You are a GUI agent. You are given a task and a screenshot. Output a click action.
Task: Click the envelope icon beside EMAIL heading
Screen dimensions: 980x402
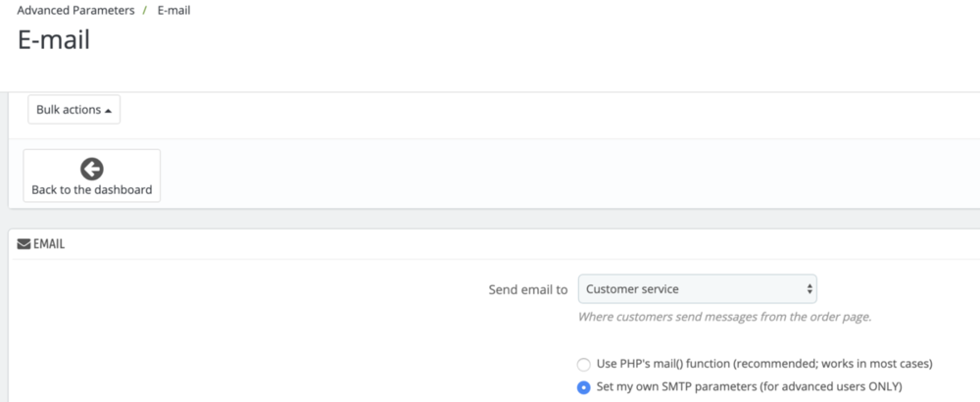(x=24, y=244)
